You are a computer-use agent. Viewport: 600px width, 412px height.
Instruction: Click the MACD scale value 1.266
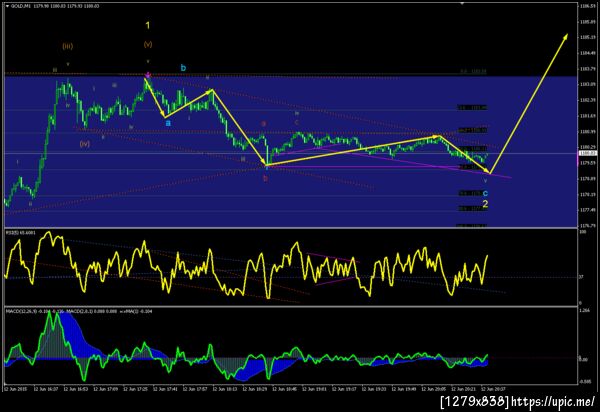tap(585, 311)
